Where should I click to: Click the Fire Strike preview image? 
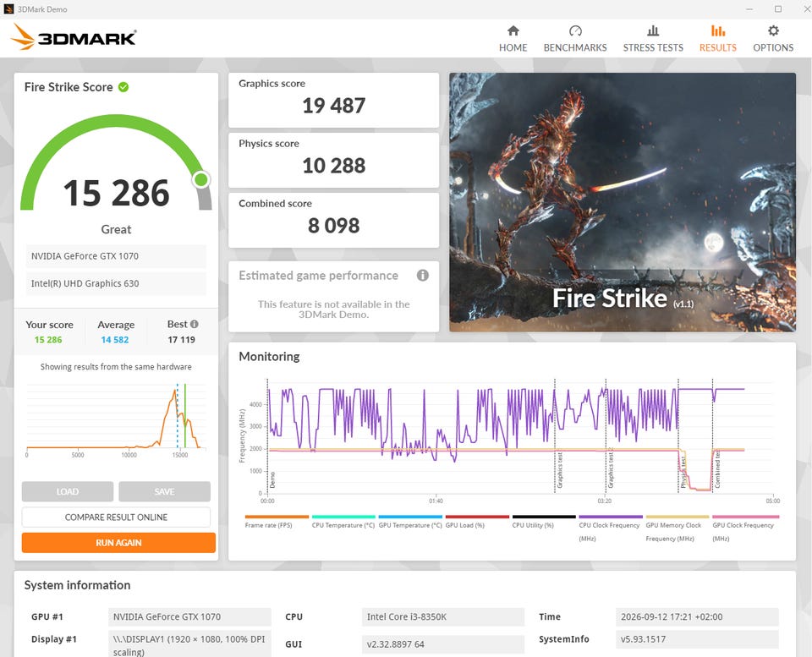coord(623,202)
